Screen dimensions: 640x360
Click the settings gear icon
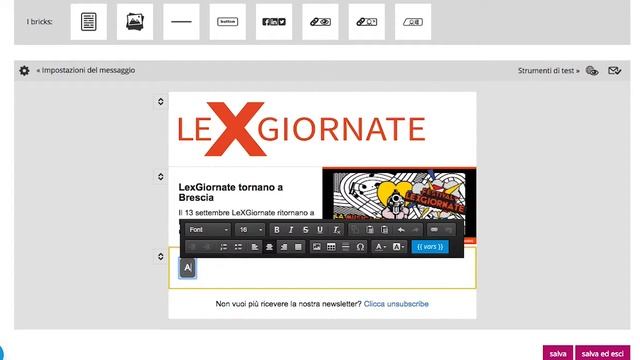click(x=24, y=71)
